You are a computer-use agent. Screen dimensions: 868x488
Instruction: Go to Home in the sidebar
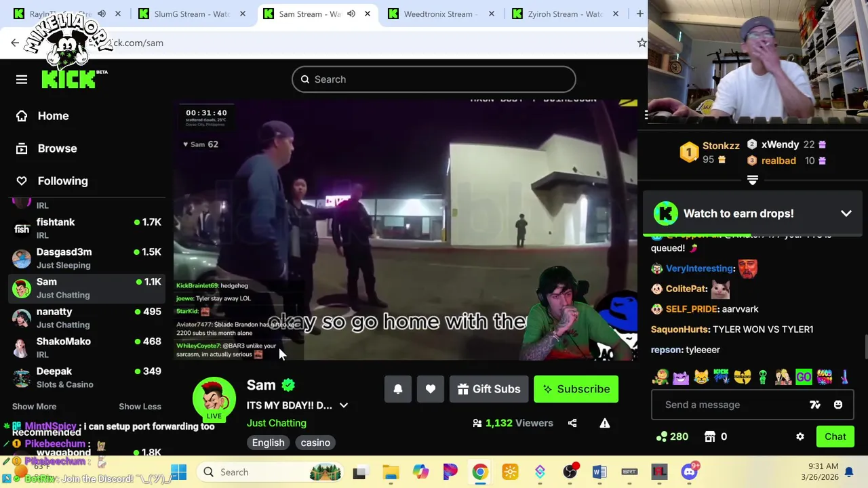[x=43, y=116]
